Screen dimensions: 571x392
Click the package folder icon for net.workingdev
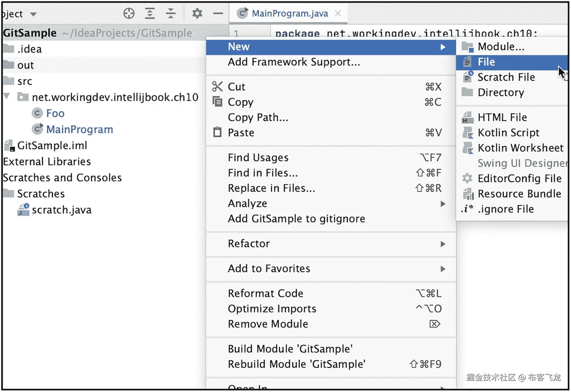coord(23,97)
